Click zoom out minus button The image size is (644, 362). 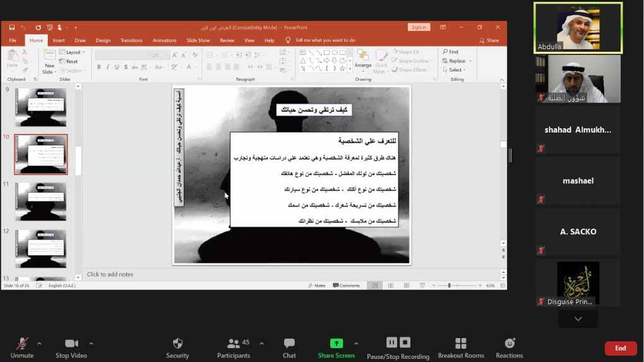pos(434,286)
